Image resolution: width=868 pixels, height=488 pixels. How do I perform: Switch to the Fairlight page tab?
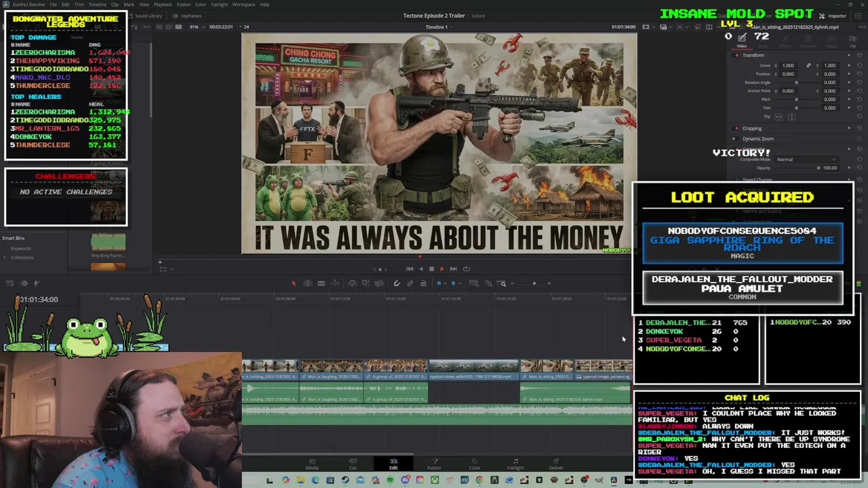pos(515,464)
